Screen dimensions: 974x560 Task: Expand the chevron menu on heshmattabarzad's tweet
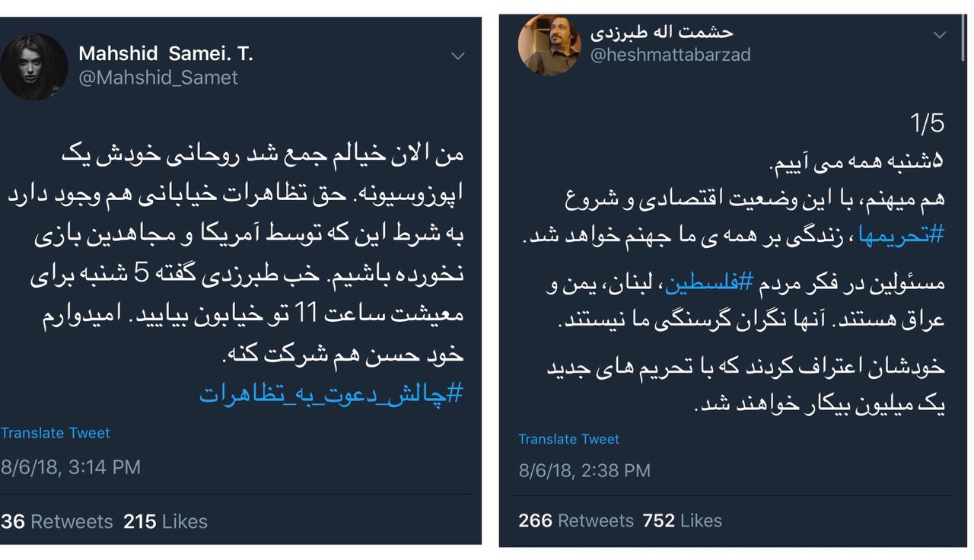940,35
